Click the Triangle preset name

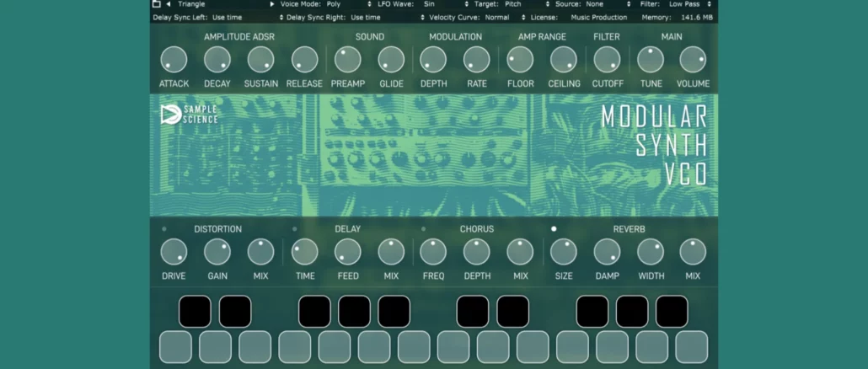[191, 4]
